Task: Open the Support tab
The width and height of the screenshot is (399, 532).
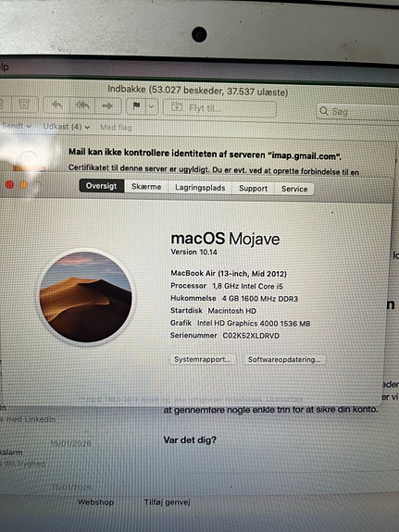Action: click(x=253, y=189)
